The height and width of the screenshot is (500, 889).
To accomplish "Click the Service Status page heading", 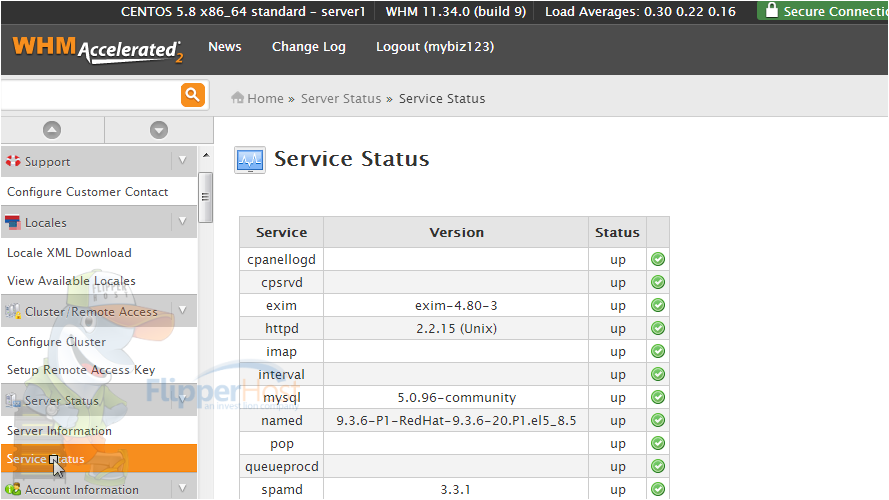I will (x=352, y=159).
